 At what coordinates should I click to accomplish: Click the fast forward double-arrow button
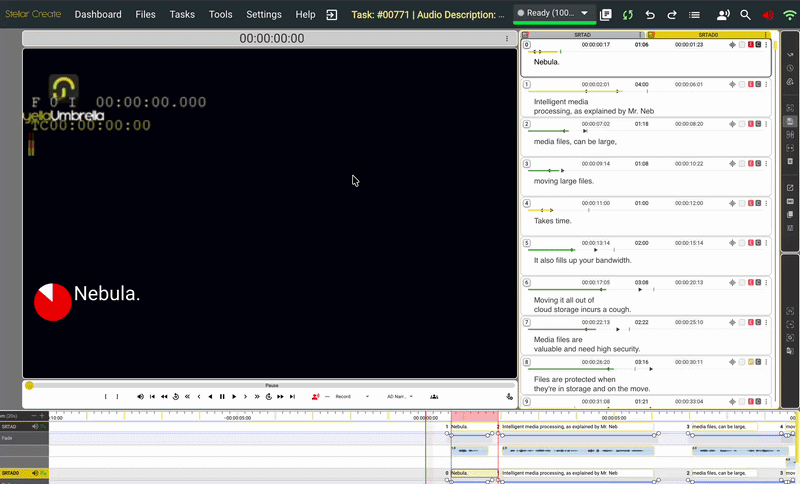coord(280,396)
